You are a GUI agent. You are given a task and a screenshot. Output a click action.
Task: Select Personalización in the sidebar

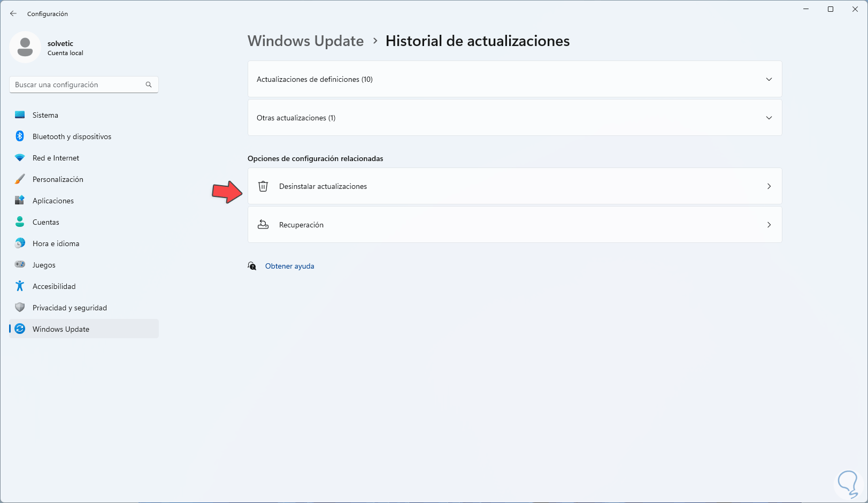[x=84, y=179]
